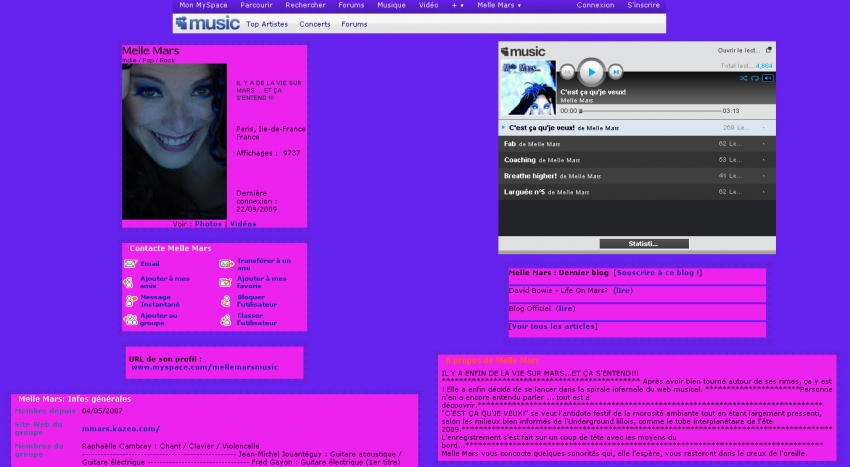Click the add-friend person icon beside Ajouter à mes amis

click(x=128, y=282)
